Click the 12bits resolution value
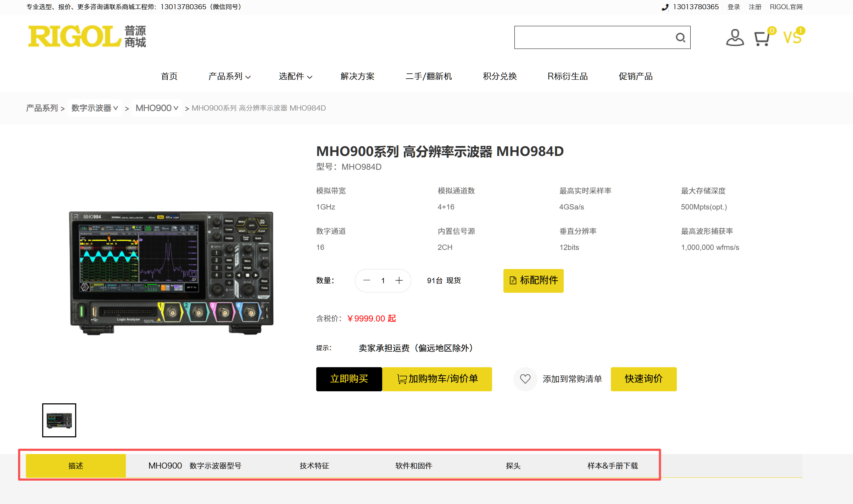Screen dimensions: 853x504 (569, 247)
